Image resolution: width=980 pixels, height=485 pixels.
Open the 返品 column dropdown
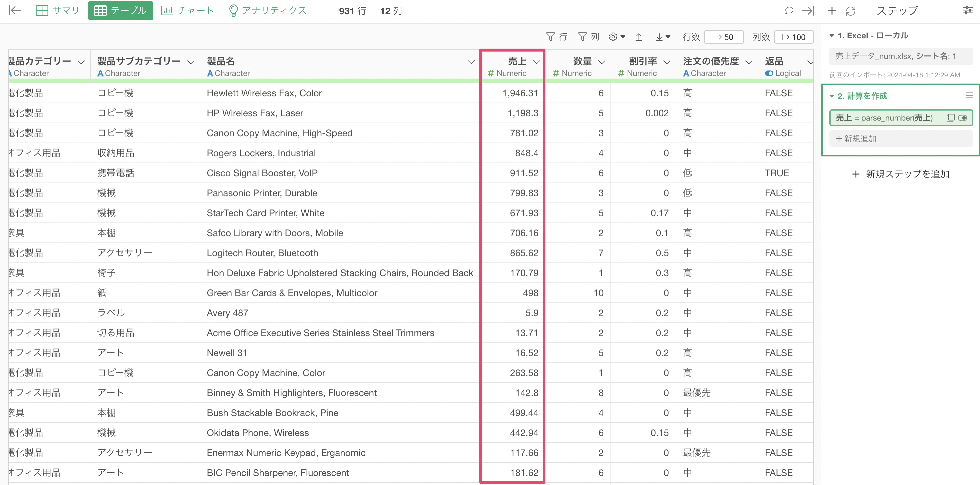tap(810, 62)
